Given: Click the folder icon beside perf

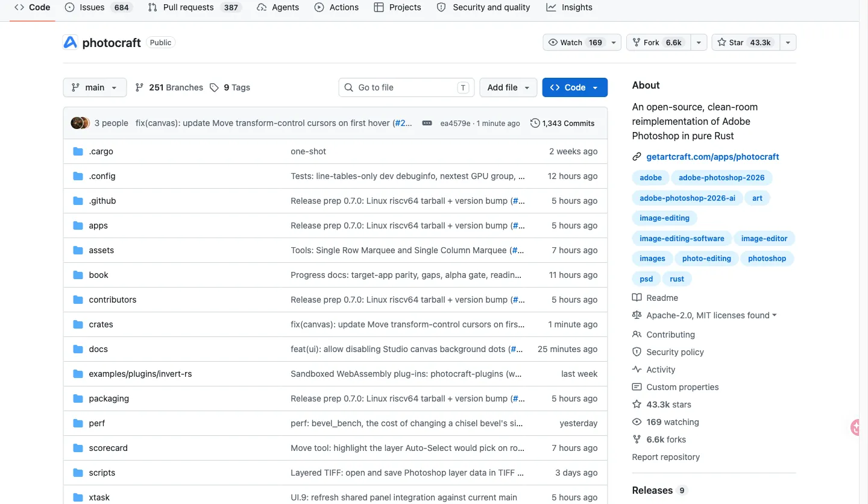Looking at the screenshot, I should [x=78, y=423].
